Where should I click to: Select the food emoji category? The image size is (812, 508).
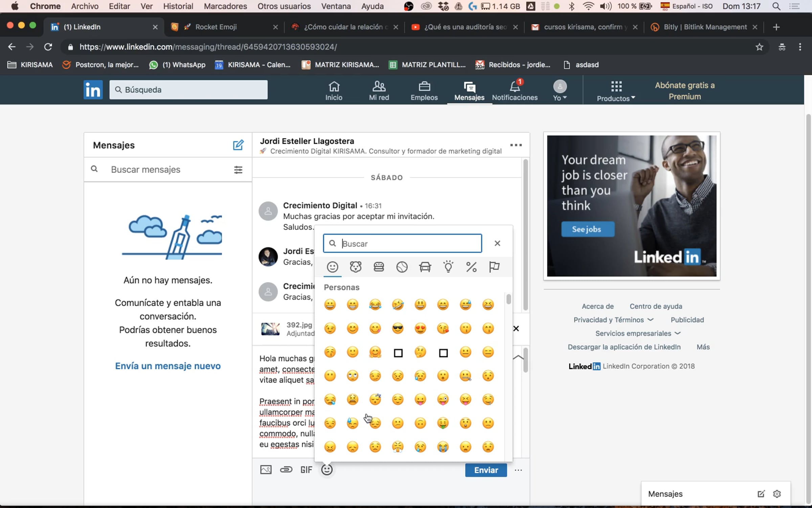point(379,267)
